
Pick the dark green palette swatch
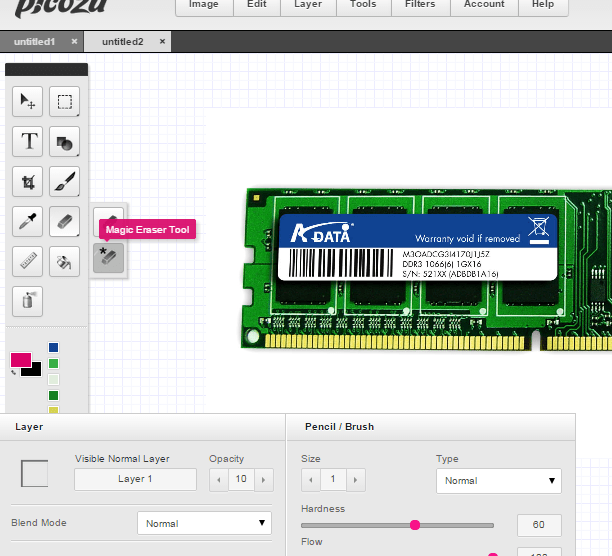click(x=53, y=395)
